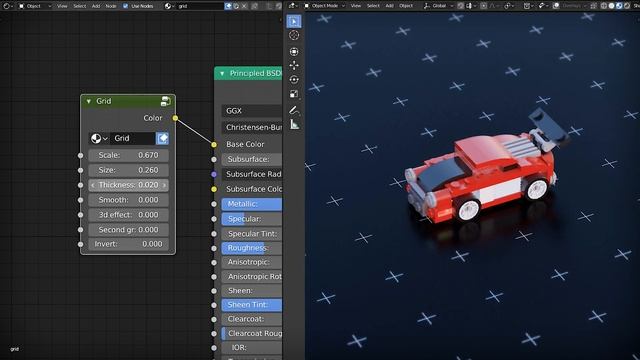The height and width of the screenshot is (360, 640).
Task: Switch viewport to solid shading
Action: pos(611,6)
